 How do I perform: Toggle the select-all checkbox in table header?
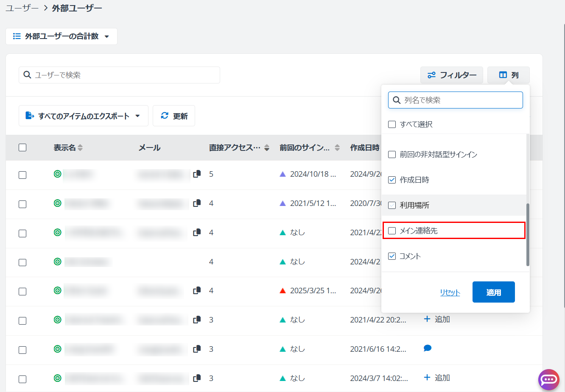[x=22, y=147]
